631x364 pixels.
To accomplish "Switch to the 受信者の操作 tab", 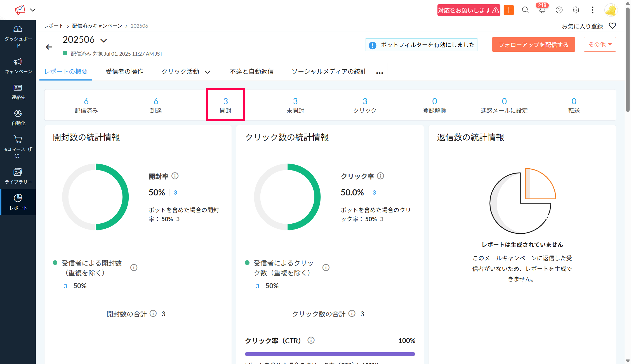I will point(124,72).
